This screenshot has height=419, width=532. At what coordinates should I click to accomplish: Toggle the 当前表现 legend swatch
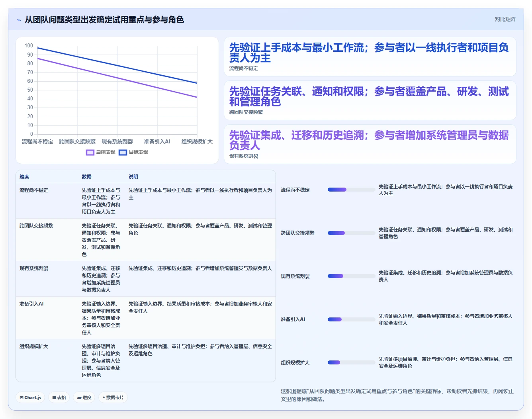(90, 152)
